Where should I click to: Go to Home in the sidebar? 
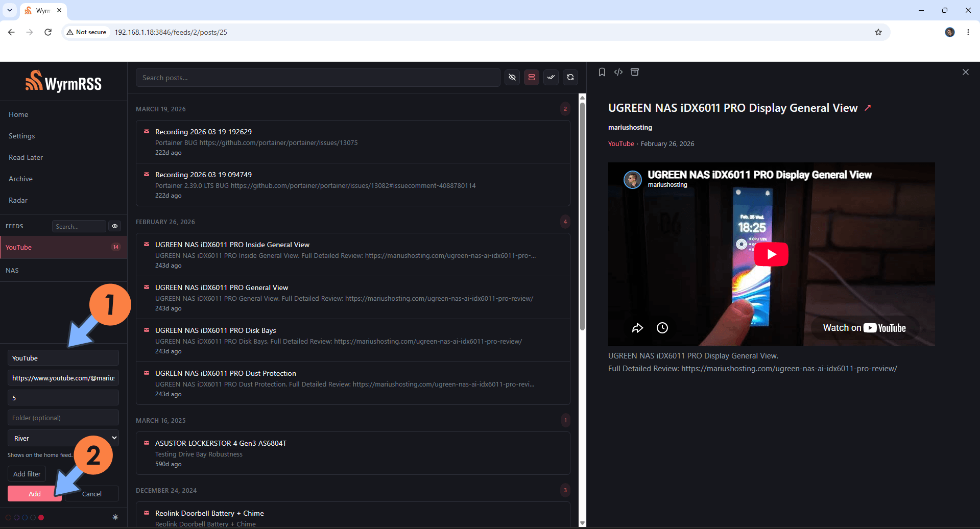click(x=18, y=114)
